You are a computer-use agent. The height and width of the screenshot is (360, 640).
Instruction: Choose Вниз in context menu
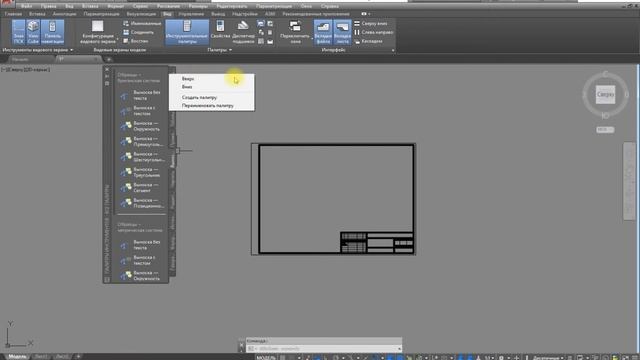(212, 87)
